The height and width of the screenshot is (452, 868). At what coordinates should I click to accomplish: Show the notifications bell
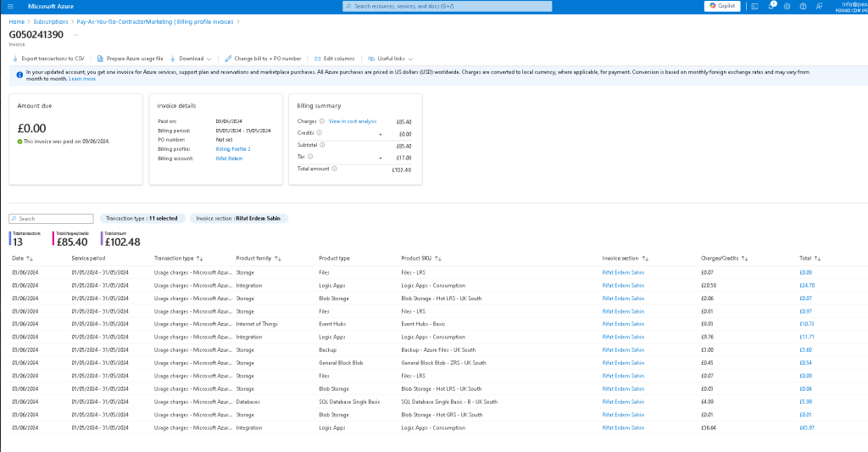771,6
